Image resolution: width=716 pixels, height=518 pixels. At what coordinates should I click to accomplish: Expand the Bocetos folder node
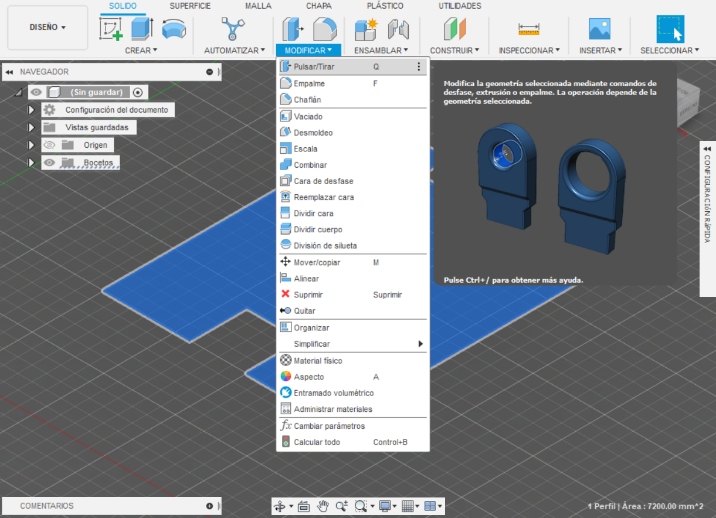click(31, 163)
